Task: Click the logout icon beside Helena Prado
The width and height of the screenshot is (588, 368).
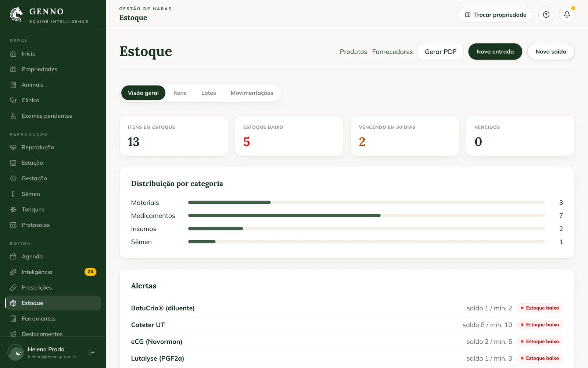Action: click(x=92, y=353)
